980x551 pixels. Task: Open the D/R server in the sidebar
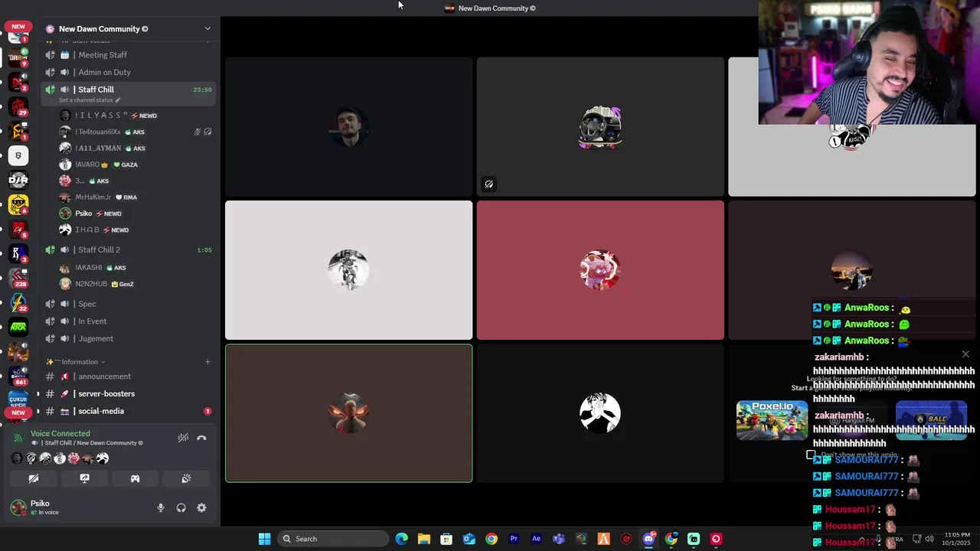pyautogui.click(x=18, y=180)
